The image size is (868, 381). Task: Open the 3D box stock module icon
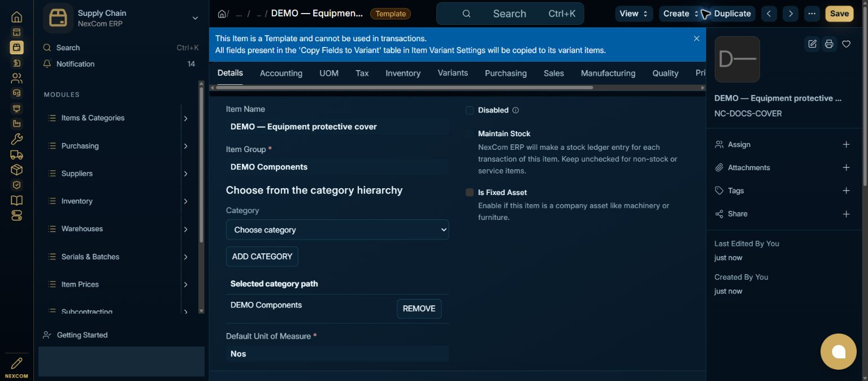click(x=16, y=170)
